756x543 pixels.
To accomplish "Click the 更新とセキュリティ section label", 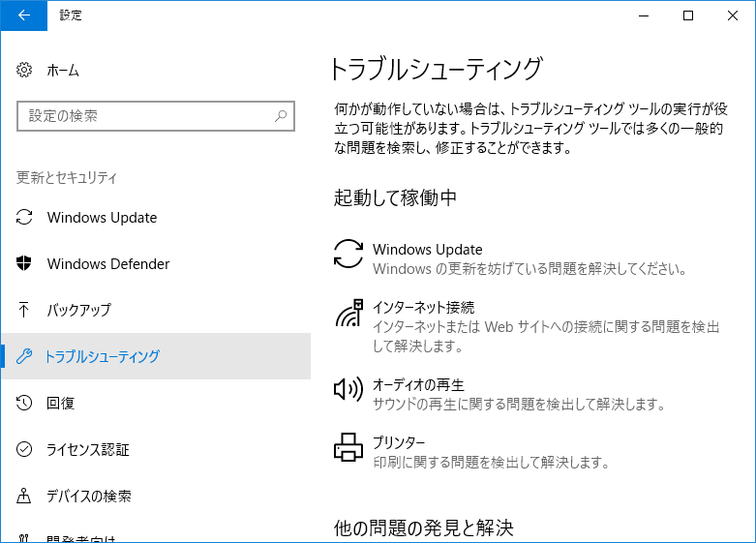I will click(x=67, y=177).
